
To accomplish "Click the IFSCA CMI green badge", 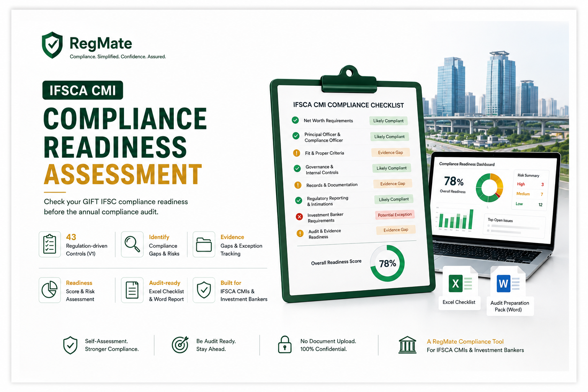I will [83, 90].
